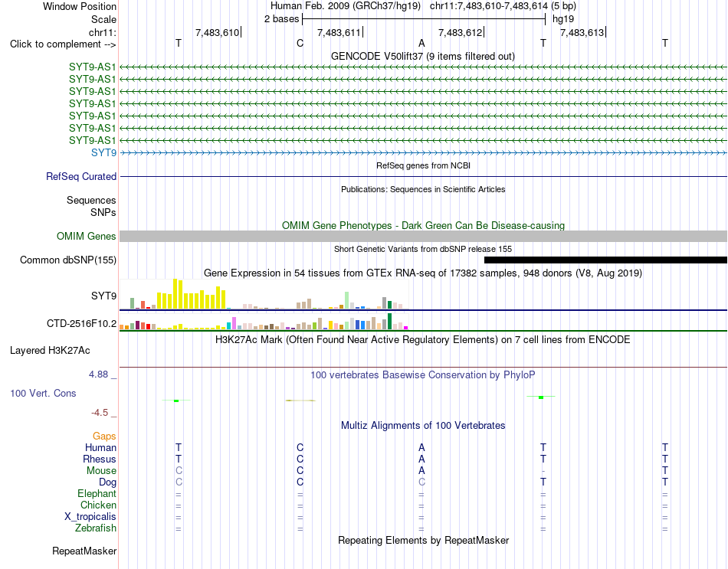This screenshot has width=728, height=569.
Task: Click the blue SYT9 gene label
Action: (x=104, y=152)
